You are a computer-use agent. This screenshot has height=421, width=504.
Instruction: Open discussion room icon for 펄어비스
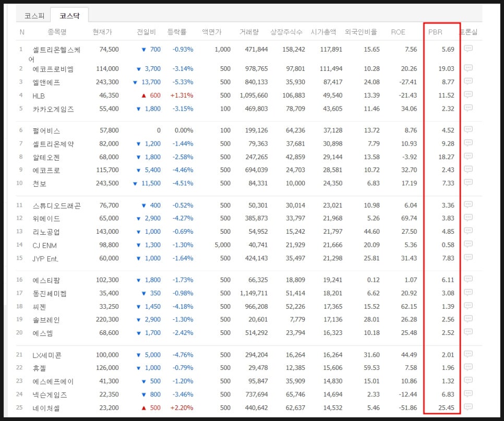tap(468, 130)
